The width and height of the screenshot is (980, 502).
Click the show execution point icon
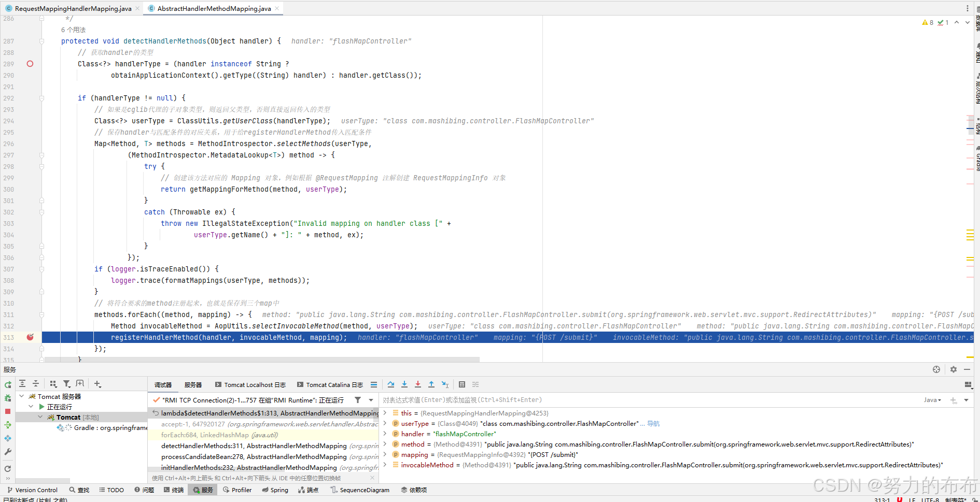374,385
